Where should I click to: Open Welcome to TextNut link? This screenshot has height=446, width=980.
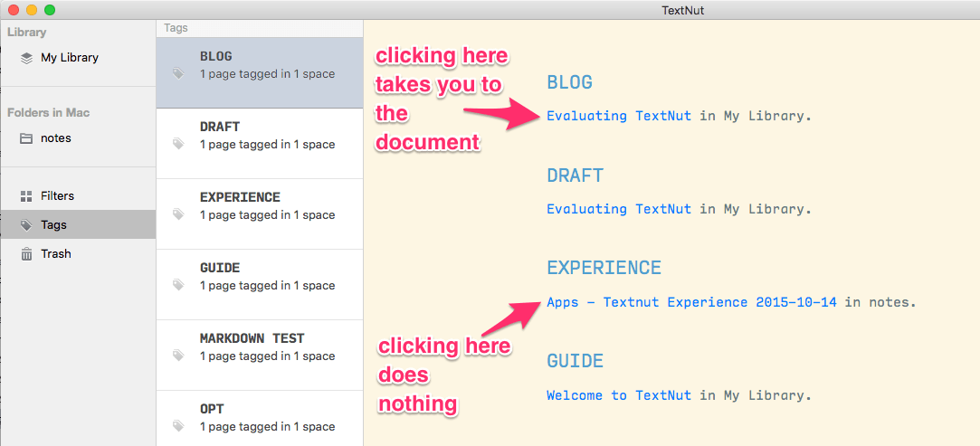coord(619,395)
